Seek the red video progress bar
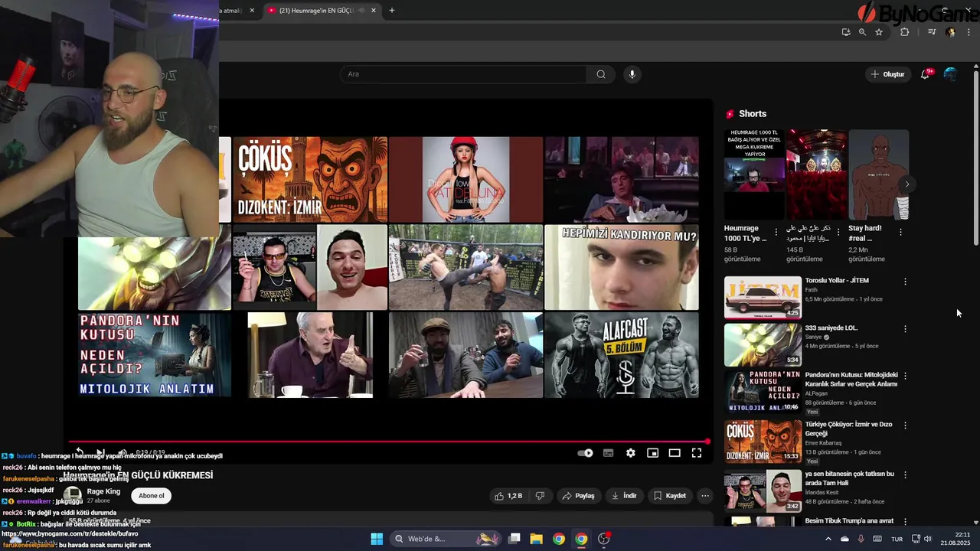Image resolution: width=980 pixels, height=551 pixels. (389, 442)
